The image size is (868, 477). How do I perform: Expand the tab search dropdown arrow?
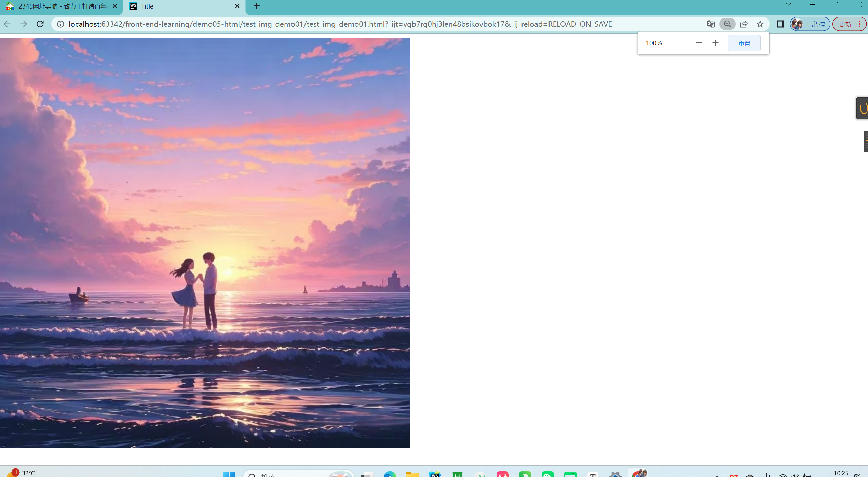788,5
